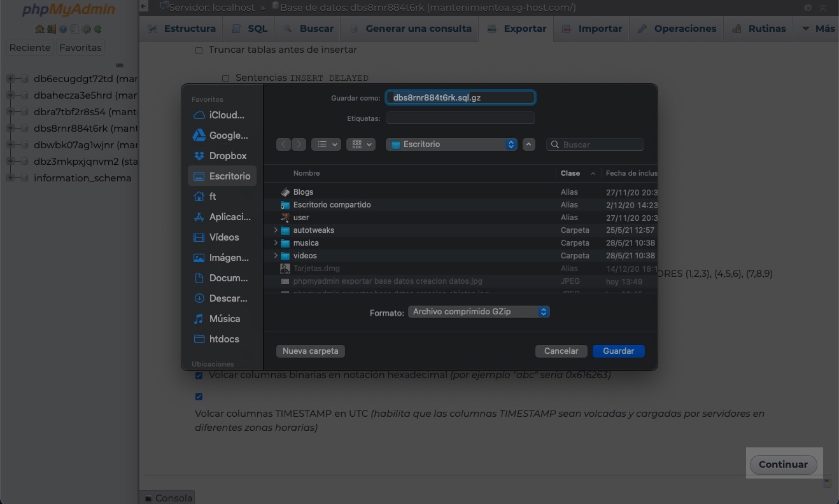
Task: Uncheck Volcar columnas TIMESTAMP en UTC
Action: pyautogui.click(x=199, y=396)
